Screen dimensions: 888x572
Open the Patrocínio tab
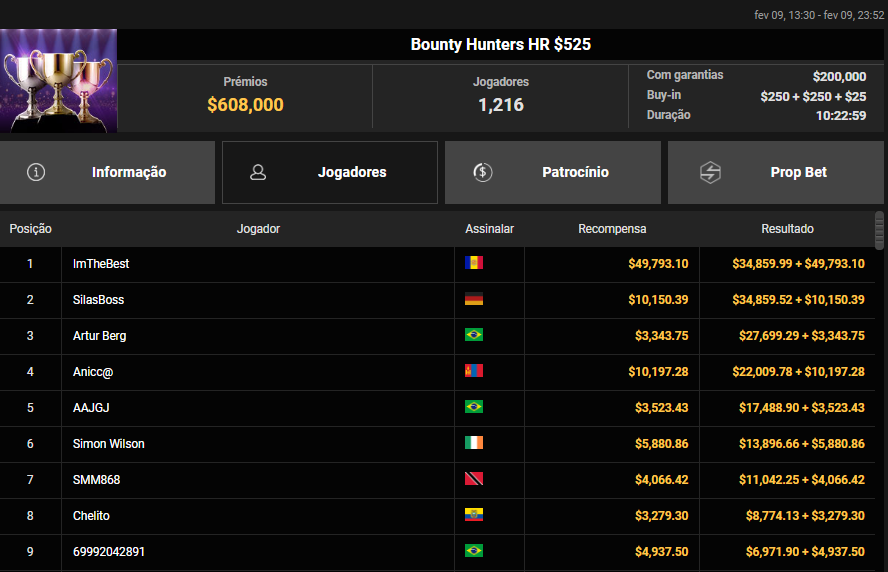553,172
